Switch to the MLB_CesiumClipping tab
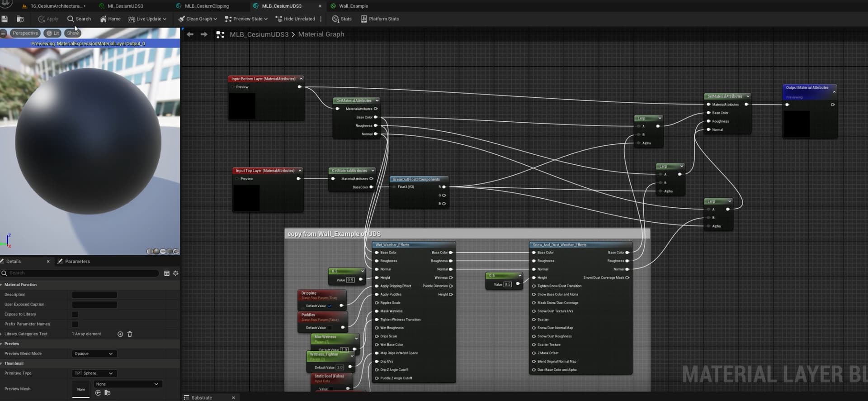The image size is (868, 401). [x=203, y=6]
